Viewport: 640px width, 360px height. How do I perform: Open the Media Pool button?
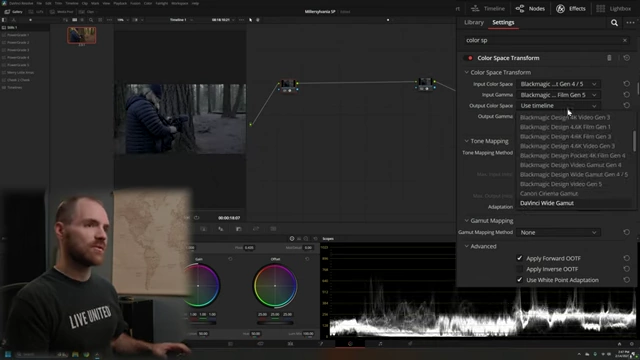[62, 12]
